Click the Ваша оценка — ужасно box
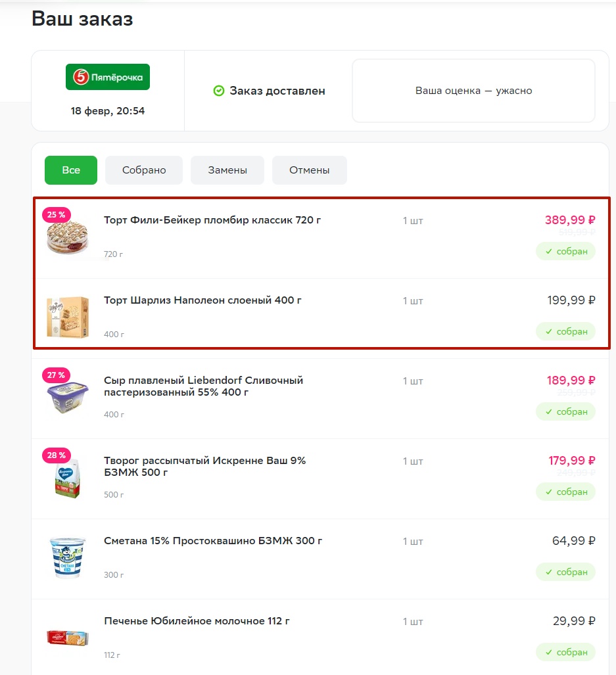 tap(473, 91)
